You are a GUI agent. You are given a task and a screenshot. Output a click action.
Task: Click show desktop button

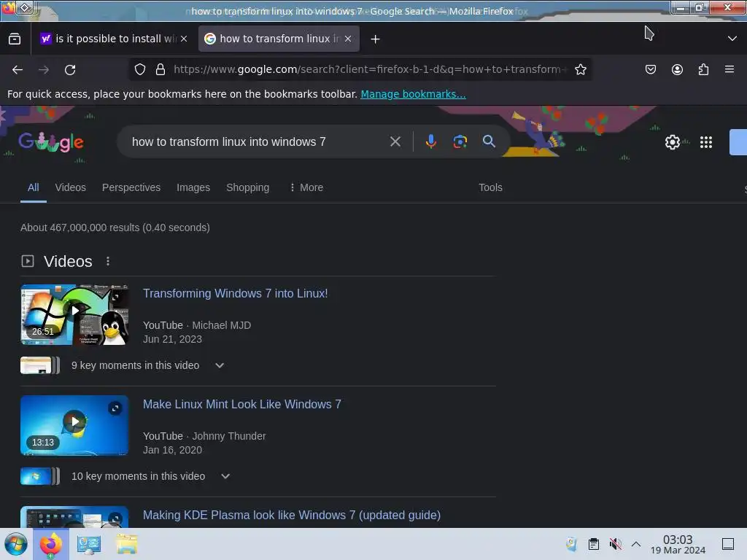tap(728, 544)
